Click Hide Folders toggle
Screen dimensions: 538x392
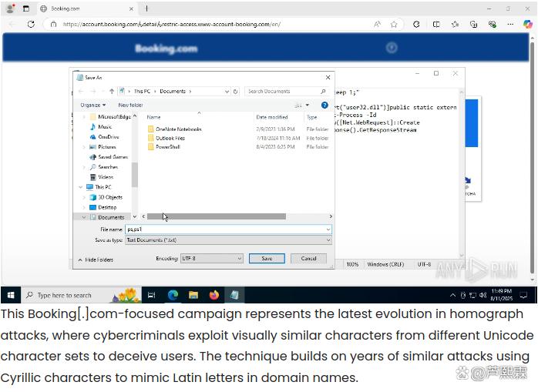(x=96, y=260)
